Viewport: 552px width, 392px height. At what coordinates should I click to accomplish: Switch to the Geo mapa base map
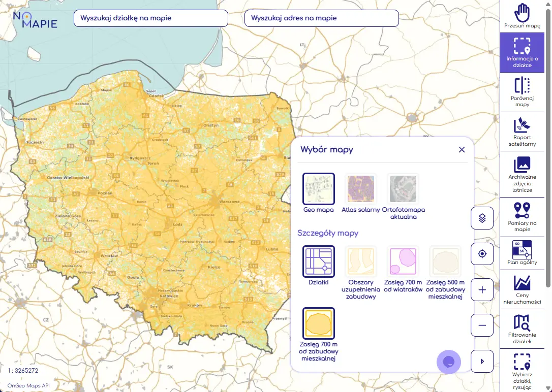pos(318,188)
